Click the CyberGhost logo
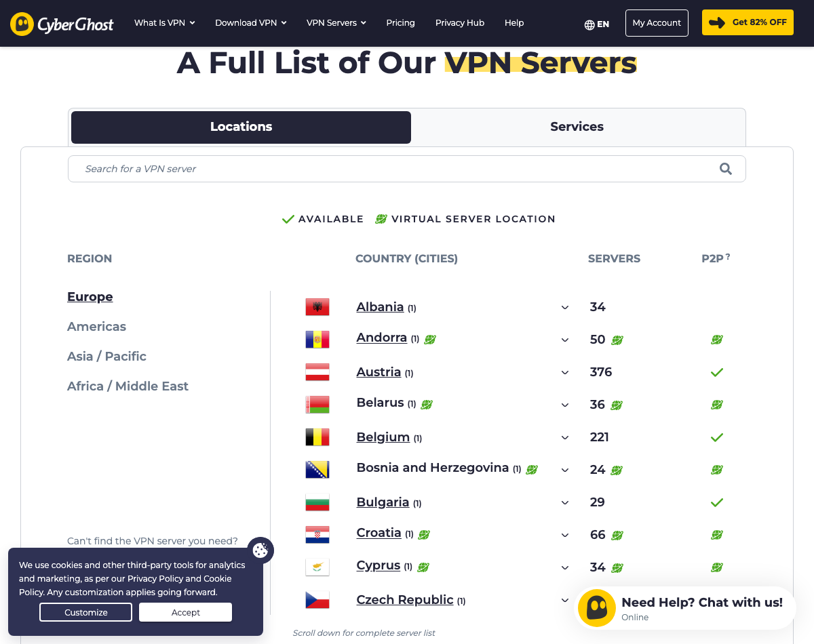Viewport: 814px width, 644px height. [x=62, y=24]
